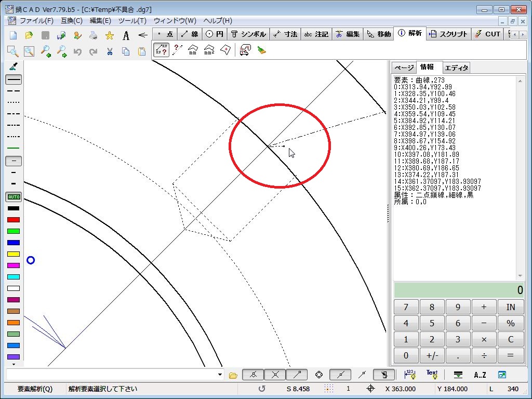Open ファイル(F) menu
The height and width of the screenshot is (399, 532).
tap(36, 21)
